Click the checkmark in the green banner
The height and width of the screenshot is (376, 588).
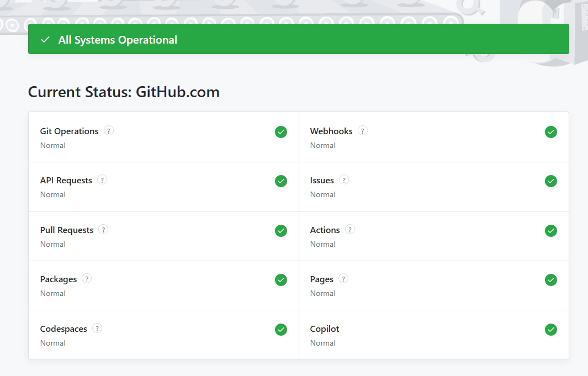pyautogui.click(x=45, y=39)
